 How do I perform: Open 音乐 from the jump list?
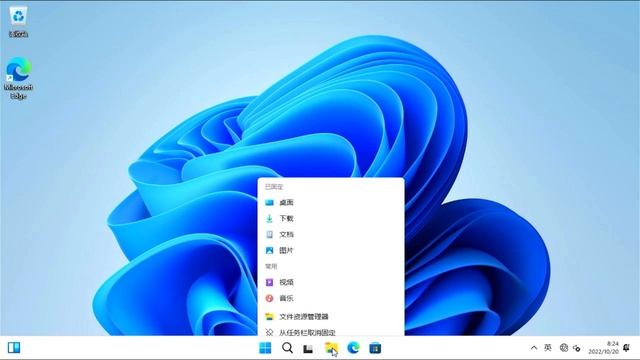[x=331, y=298]
